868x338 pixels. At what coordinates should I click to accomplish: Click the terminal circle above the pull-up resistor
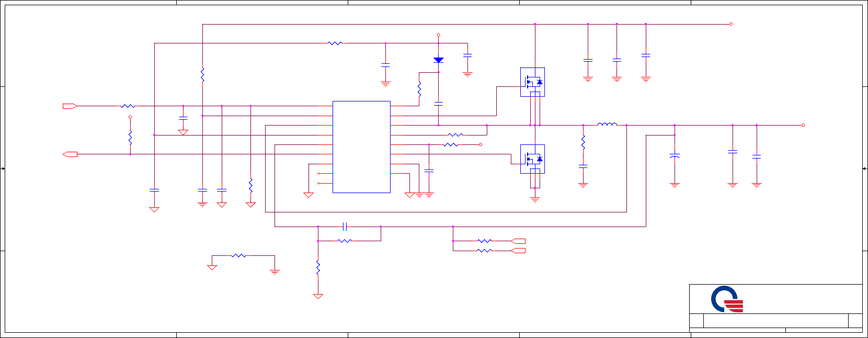pos(130,117)
